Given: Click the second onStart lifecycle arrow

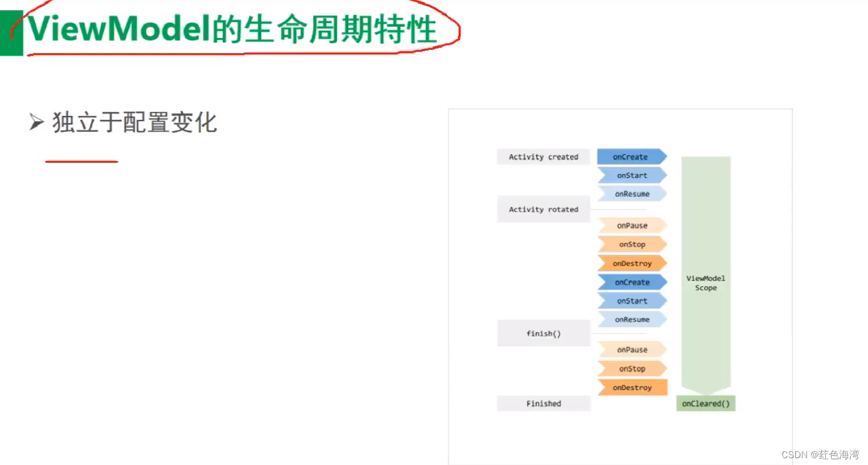Looking at the screenshot, I should coord(632,301).
